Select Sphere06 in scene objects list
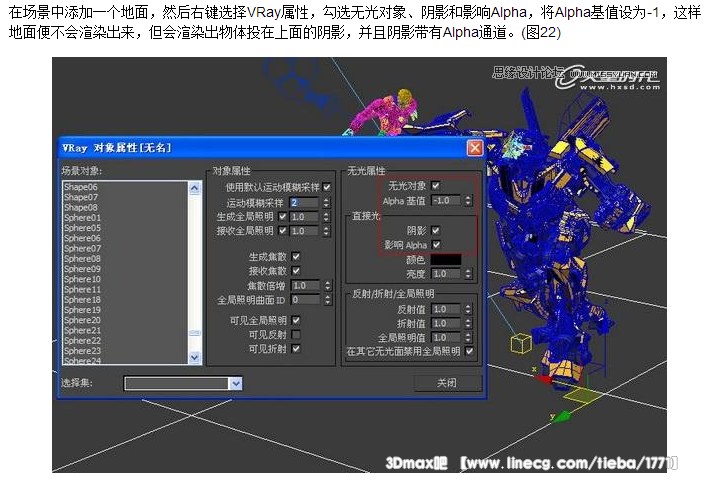This screenshot has height=480, width=707. click(x=83, y=238)
